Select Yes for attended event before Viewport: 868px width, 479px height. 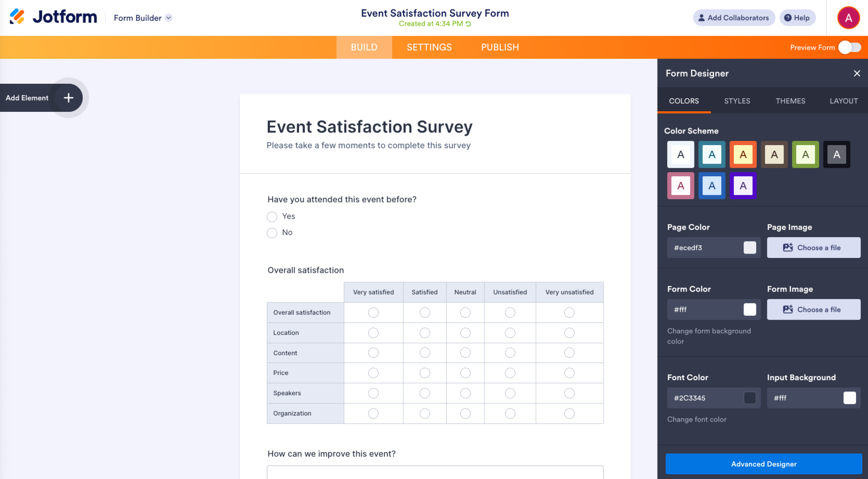point(272,217)
